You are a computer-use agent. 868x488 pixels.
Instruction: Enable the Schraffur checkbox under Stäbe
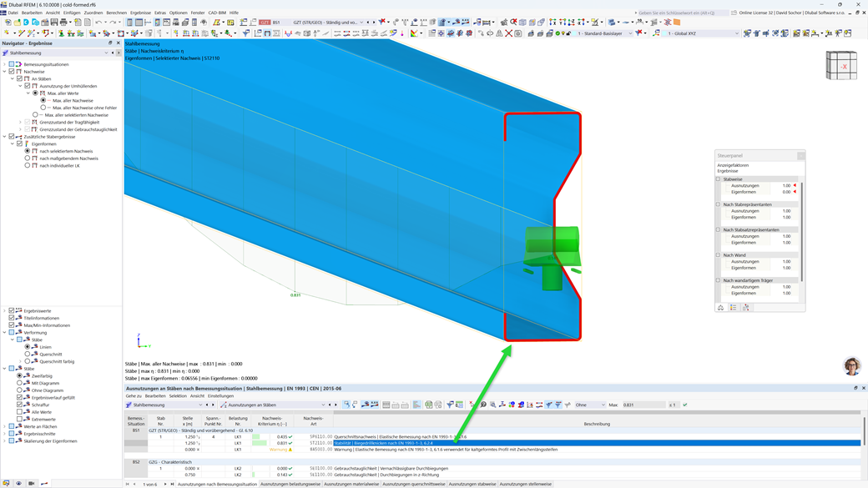click(19, 405)
